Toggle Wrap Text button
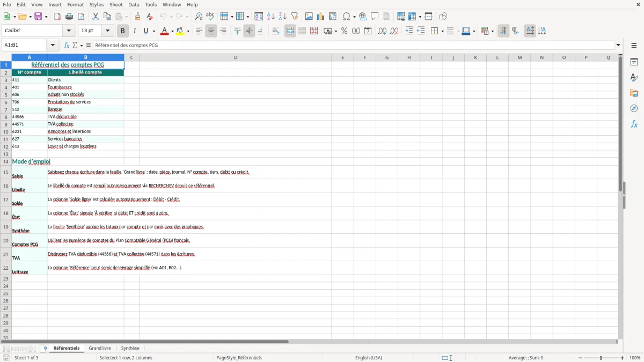The height and width of the screenshot is (362, 644). point(276,31)
